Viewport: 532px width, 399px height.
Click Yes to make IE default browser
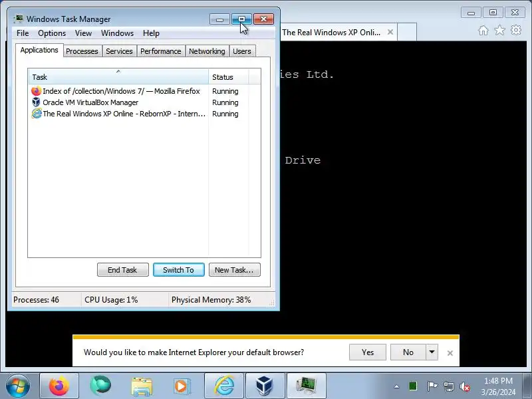point(368,352)
